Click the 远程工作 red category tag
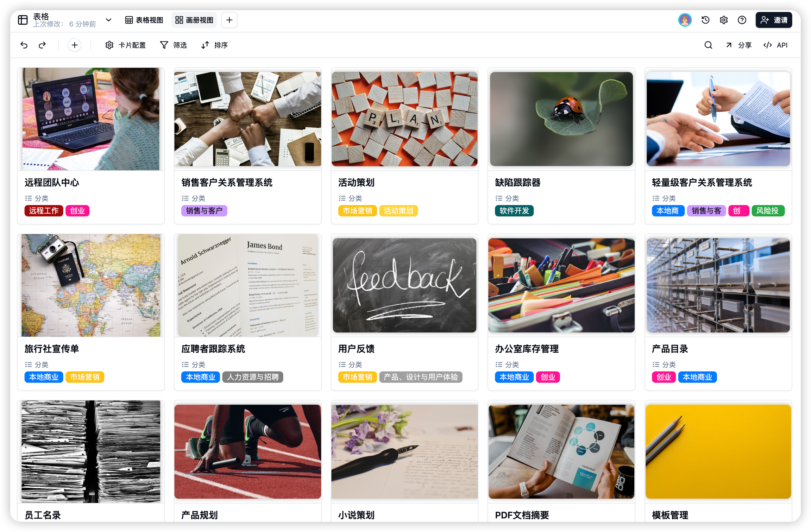The width and height of the screenshot is (811, 532). pyautogui.click(x=44, y=211)
